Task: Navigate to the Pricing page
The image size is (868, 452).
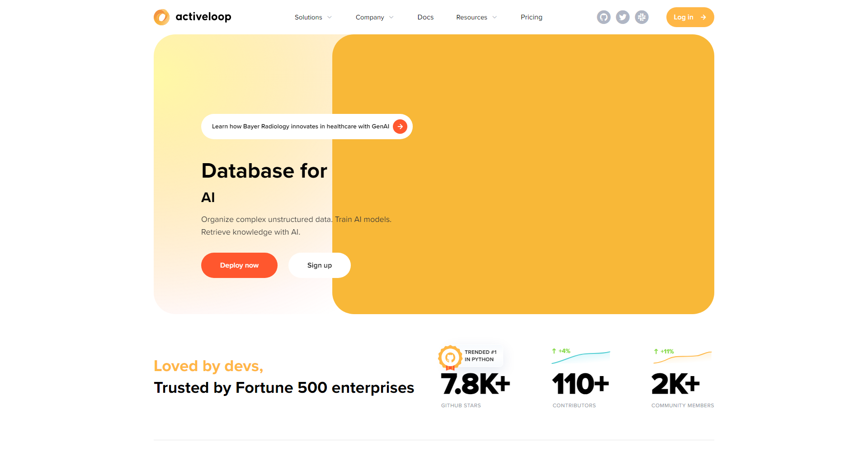Action: pos(531,17)
